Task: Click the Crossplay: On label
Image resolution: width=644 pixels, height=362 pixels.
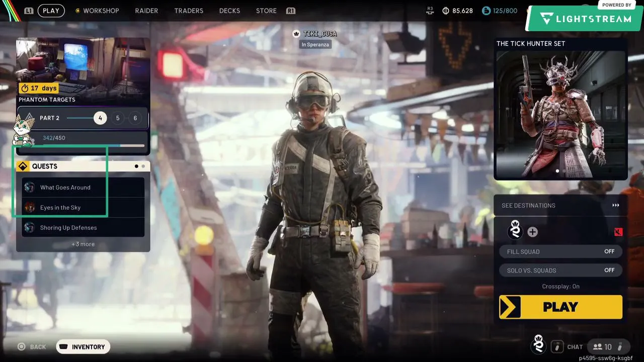Action: point(560,286)
